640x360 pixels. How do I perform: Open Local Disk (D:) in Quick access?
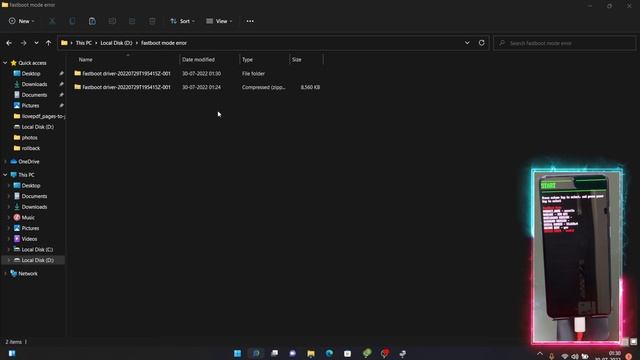(x=37, y=127)
